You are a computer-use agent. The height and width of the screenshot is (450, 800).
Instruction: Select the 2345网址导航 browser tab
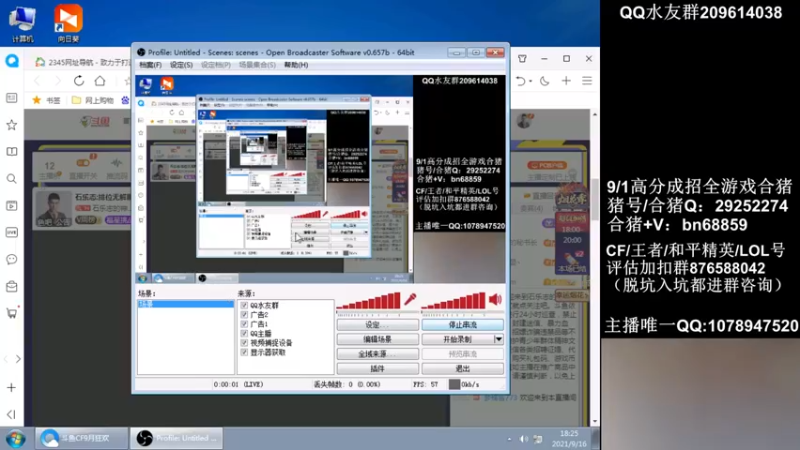[82, 62]
